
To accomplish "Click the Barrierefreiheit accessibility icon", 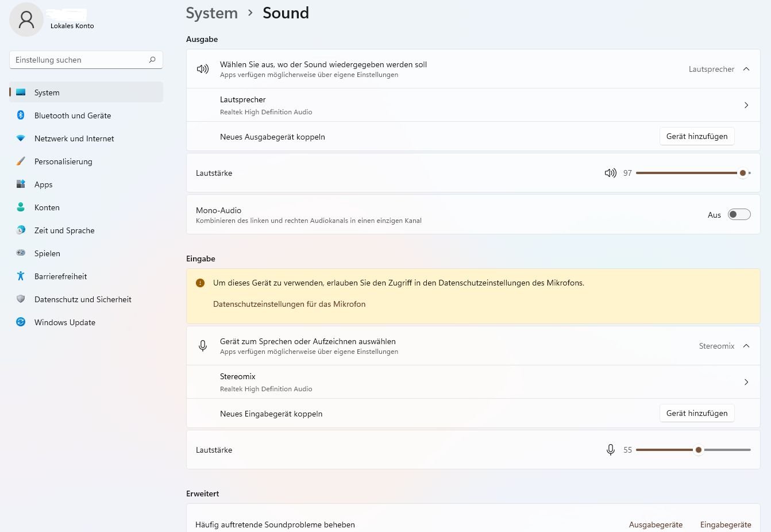I will pyautogui.click(x=21, y=276).
